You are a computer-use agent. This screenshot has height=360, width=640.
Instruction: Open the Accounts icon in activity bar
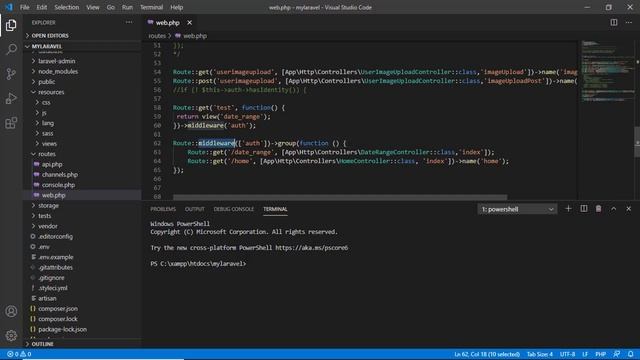11,311
